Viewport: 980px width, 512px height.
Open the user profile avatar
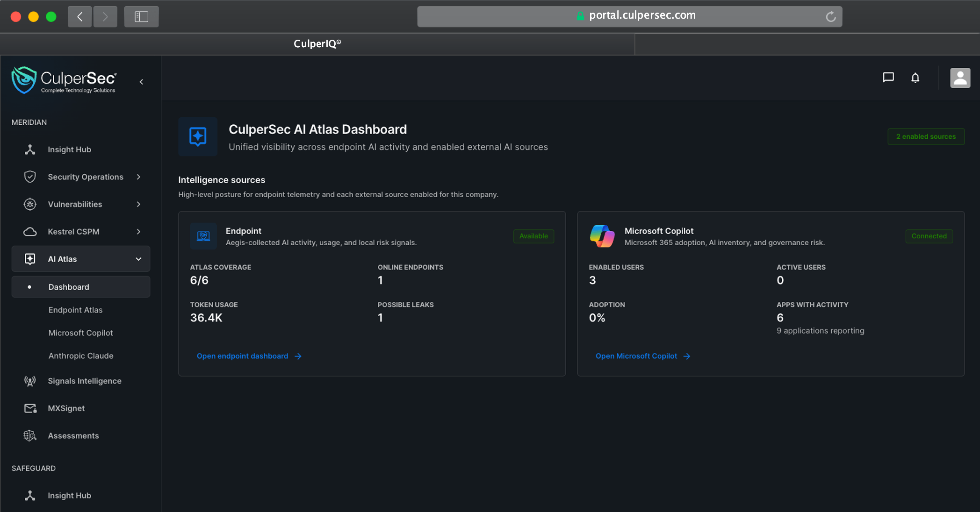click(x=960, y=78)
